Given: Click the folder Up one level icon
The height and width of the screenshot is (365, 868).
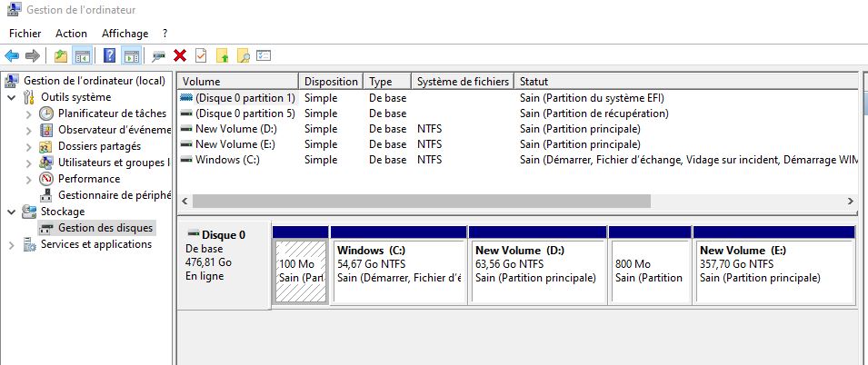Looking at the screenshot, I should pyautogui.click(x=61, y=56).
